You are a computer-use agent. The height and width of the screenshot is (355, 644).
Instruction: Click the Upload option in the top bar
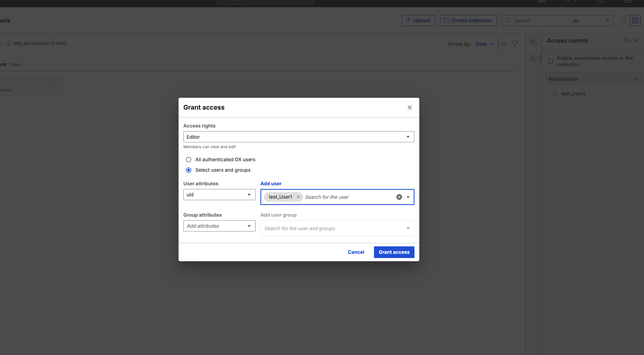coord(418,20)
